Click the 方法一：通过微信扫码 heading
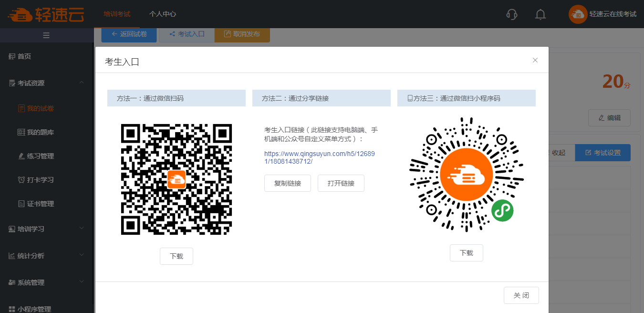 tap(150, 98)
